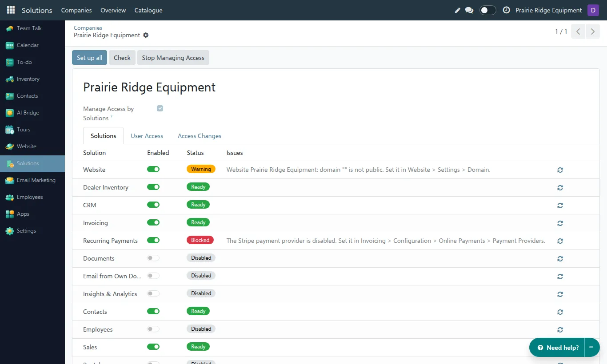
Task: Disable the Invoicing solution toggle
Action: coord(153,222)
